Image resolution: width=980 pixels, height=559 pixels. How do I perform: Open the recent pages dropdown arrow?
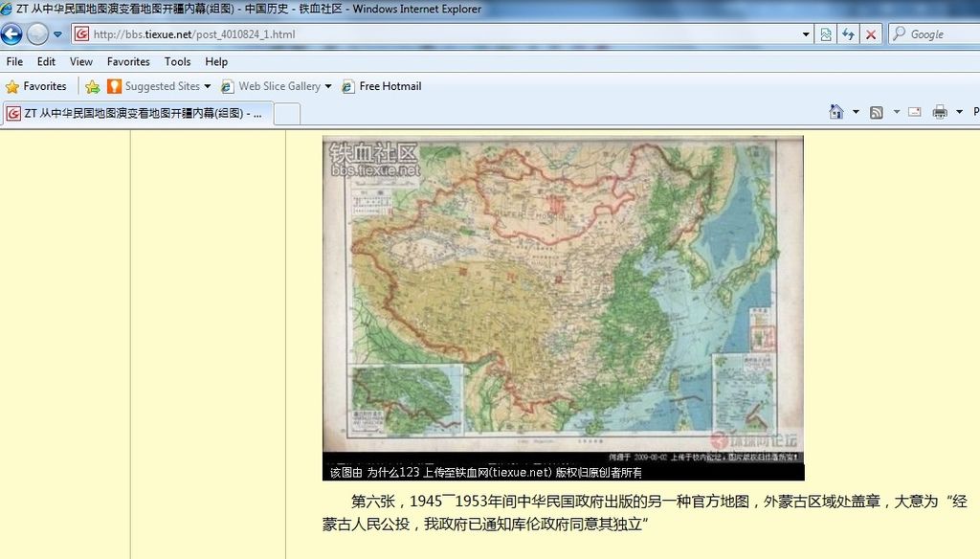57,34
